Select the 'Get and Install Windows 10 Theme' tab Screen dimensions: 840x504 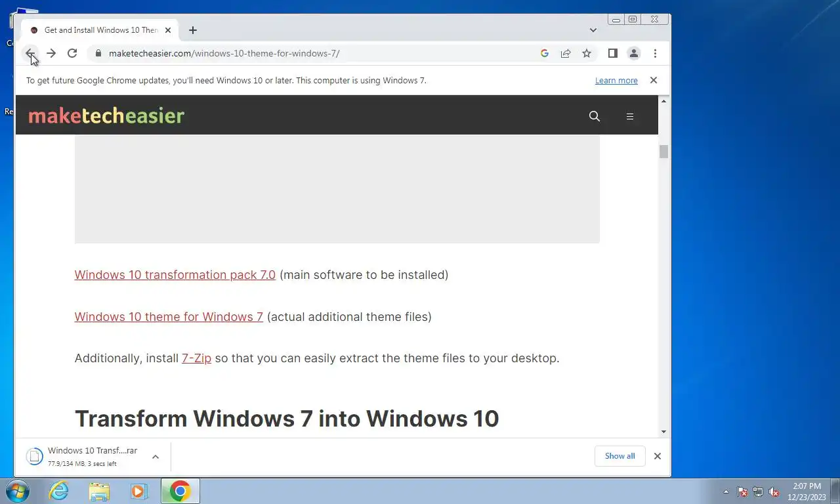[x=100, y=30]
